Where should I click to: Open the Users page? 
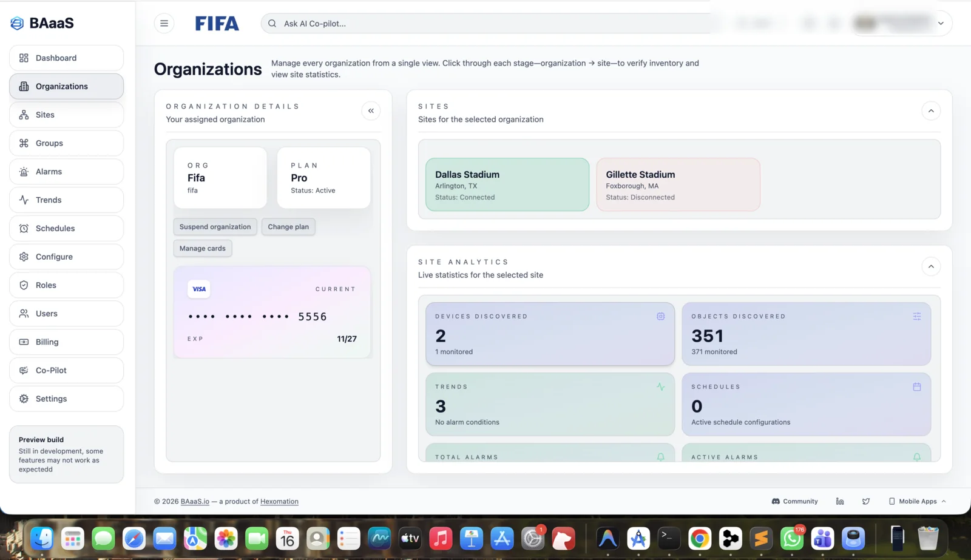(66, 314)
